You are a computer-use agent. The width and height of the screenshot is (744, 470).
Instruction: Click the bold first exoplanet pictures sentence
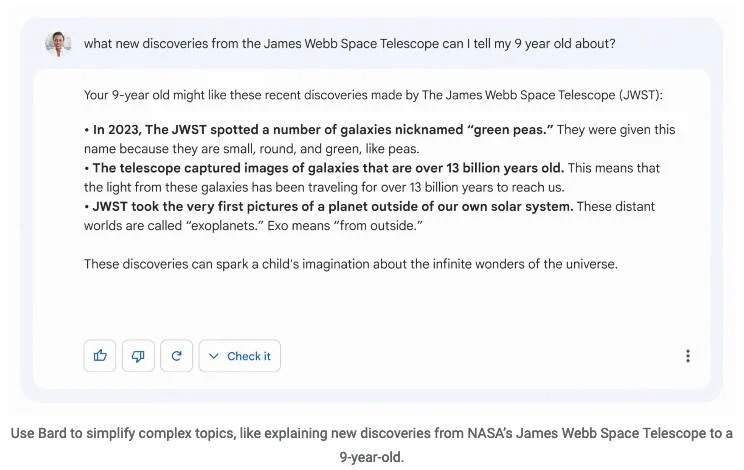tap(333, 206)
